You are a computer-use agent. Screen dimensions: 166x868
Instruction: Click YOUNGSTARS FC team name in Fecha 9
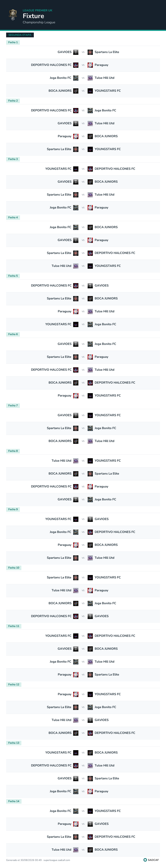pyautogui.click(x=58, y=519)
